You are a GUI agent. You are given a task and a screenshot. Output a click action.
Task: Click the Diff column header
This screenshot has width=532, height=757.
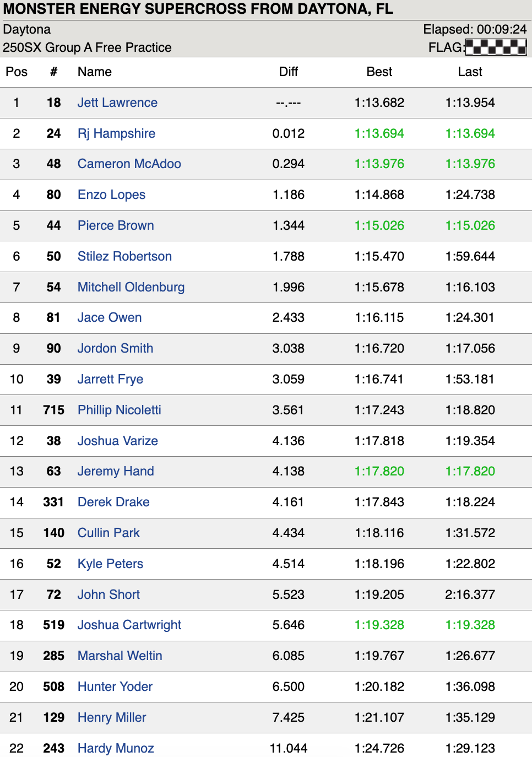(288, 72)
